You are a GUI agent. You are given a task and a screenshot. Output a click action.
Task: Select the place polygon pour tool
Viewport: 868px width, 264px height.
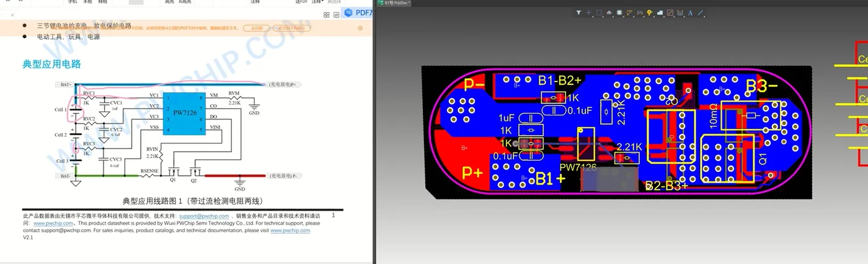point(660,12)
